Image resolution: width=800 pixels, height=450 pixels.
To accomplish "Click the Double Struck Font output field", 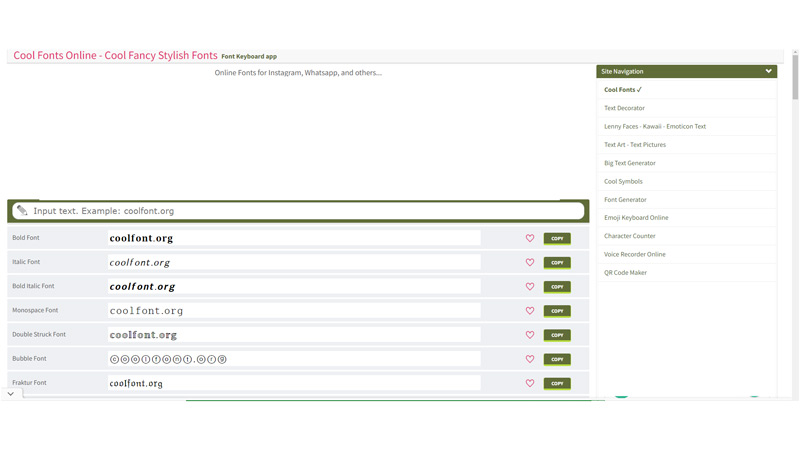I will point(294,335).
